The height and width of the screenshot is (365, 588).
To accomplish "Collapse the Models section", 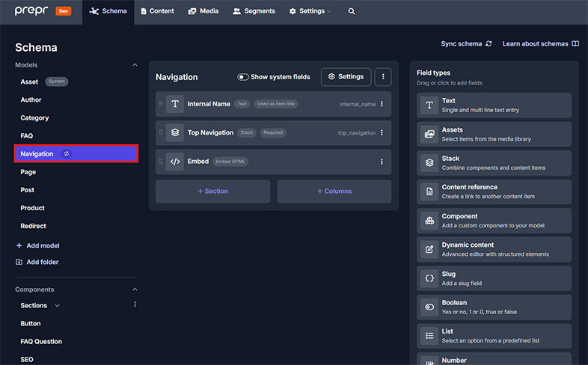I will pyautogui.click(x=135, y=65).
